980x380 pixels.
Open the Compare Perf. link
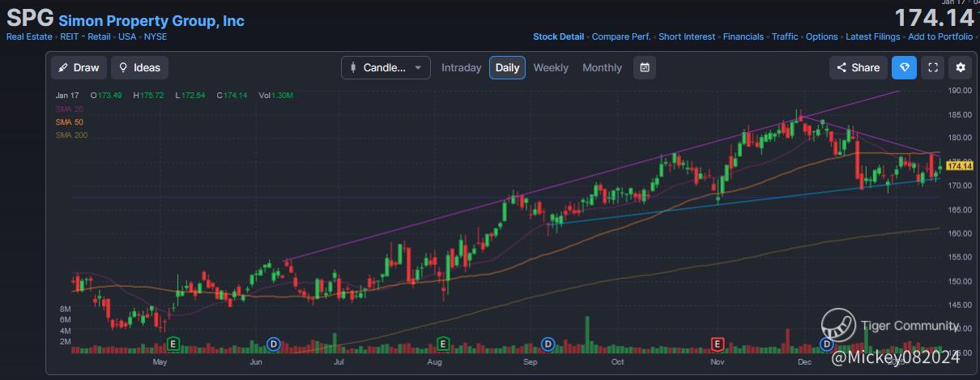pyautogui.click(x=621, y=36)
